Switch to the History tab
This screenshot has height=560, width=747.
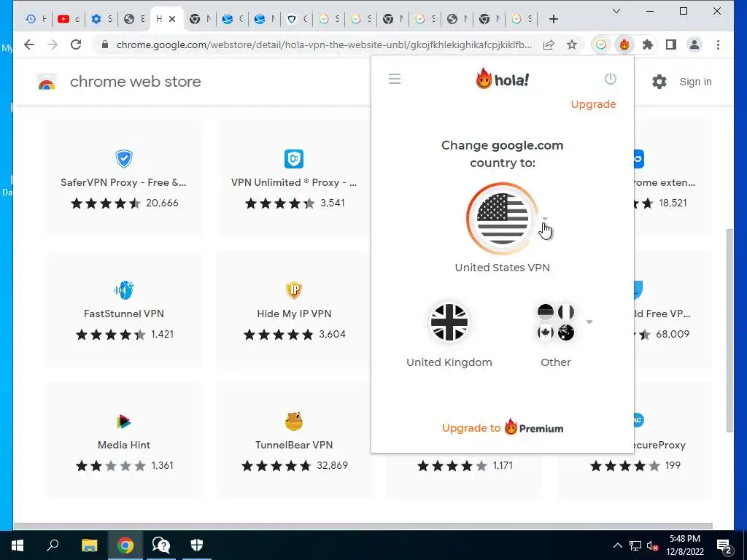[36, 19]
